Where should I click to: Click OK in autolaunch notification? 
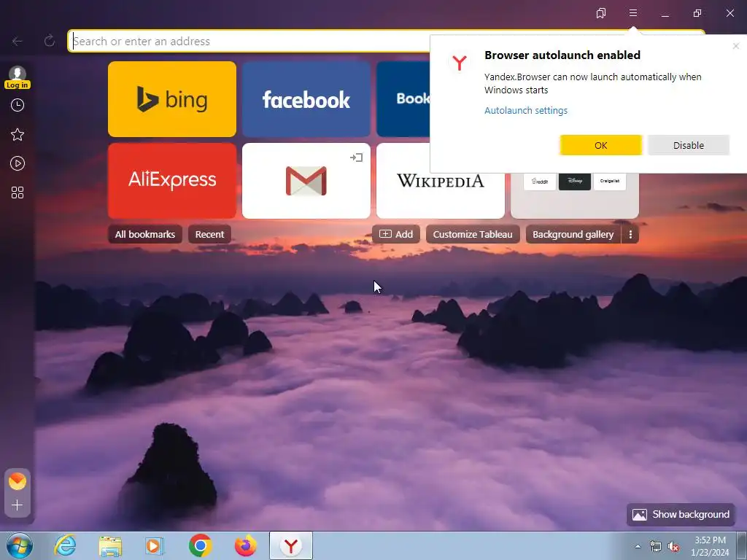(x=601, y=145)
